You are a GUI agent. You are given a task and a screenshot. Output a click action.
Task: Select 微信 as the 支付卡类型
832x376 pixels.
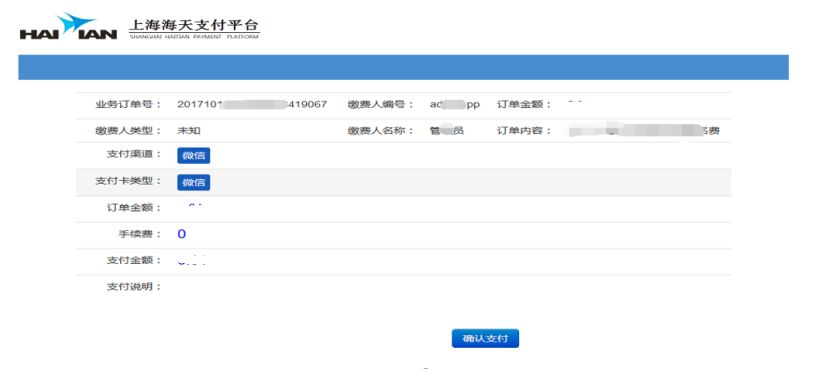pyautogui.click(x=194, y=182)
